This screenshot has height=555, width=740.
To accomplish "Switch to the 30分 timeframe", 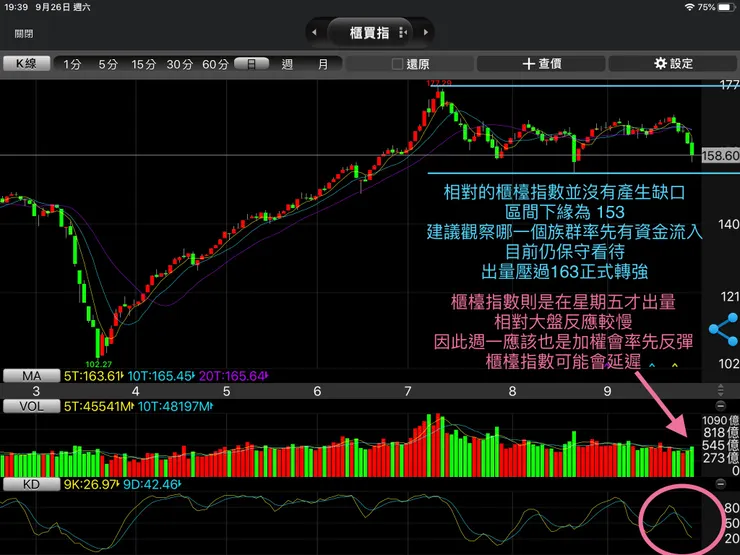I will [x=179, y=64].
